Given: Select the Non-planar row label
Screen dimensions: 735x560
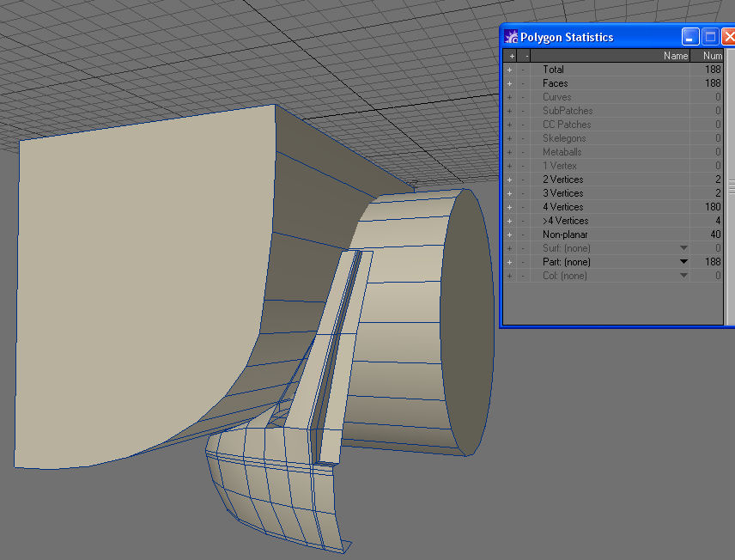Looking at the screenshot, I should (565, 234).
